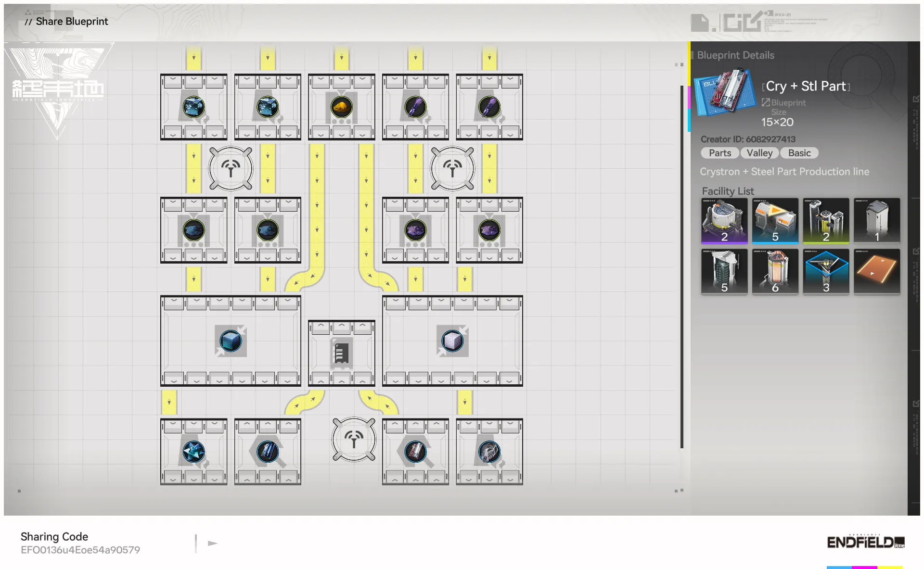This screenshot has height=569, width=924.
Task: Select the white cube item in right large facility
Action: 452,341
